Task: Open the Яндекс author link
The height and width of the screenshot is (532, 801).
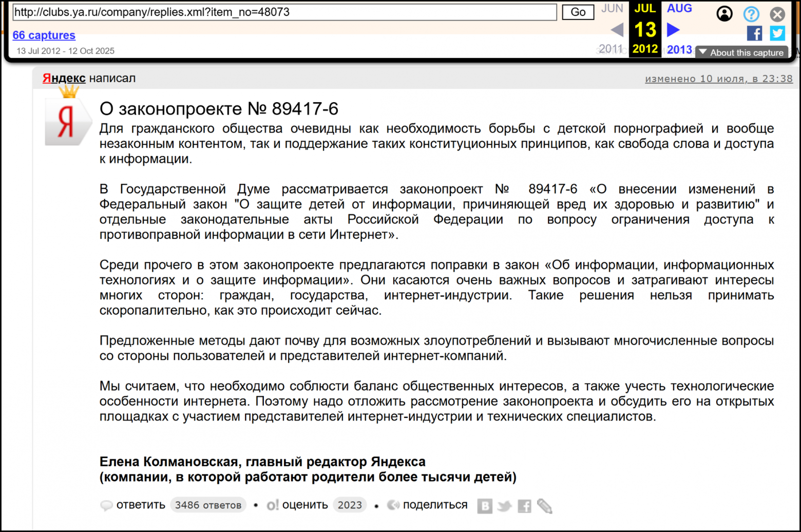Action: click(x=64, y=78)
